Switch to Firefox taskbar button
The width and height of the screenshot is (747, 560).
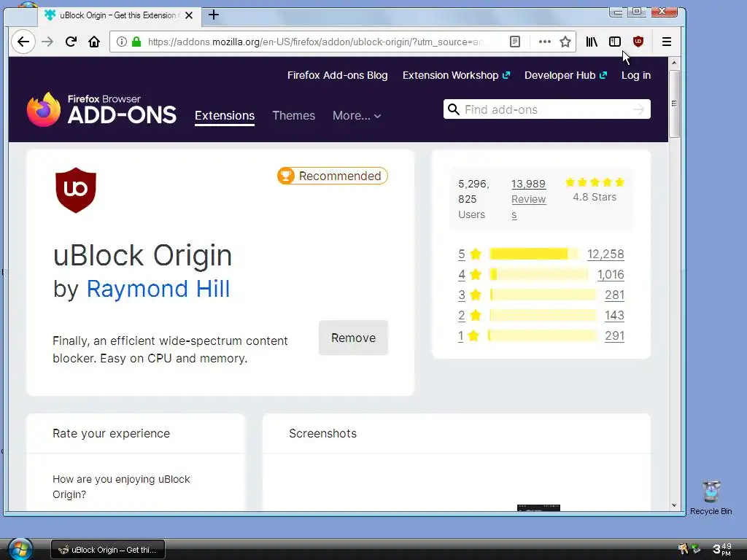tap(108, 550)
